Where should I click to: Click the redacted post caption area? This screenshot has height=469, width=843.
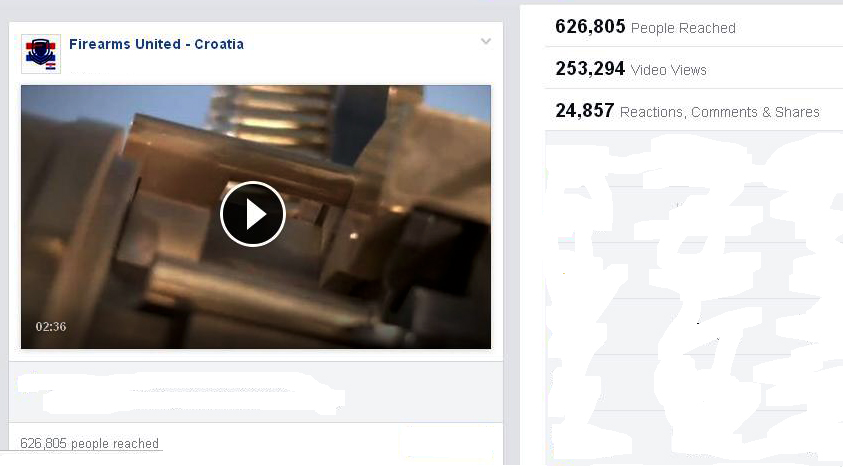coord(180,393)
